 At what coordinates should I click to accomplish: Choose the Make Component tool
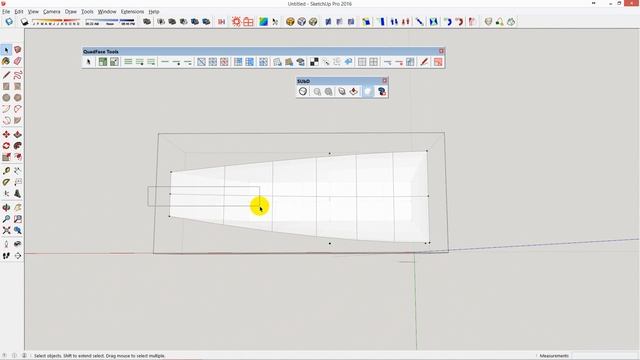tap(18, 50)
